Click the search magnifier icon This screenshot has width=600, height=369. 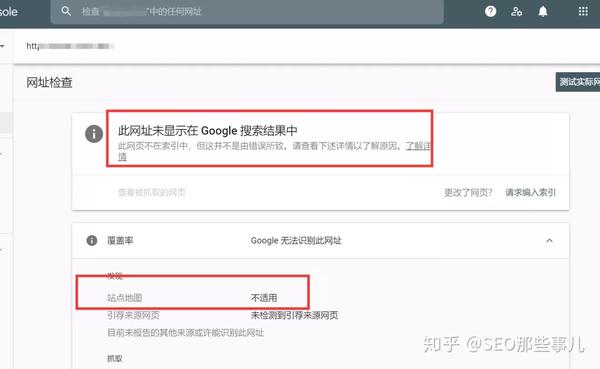click(66, 11)
